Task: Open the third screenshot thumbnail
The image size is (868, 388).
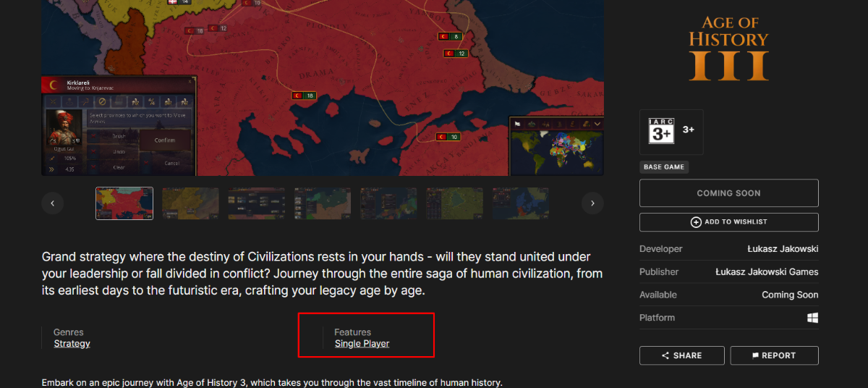Action: point(257,203)
